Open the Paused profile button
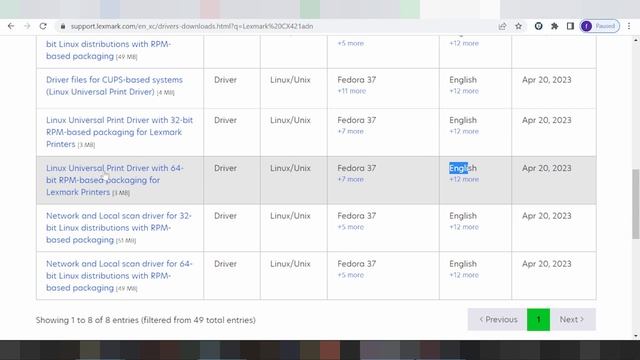 (600, 26)
